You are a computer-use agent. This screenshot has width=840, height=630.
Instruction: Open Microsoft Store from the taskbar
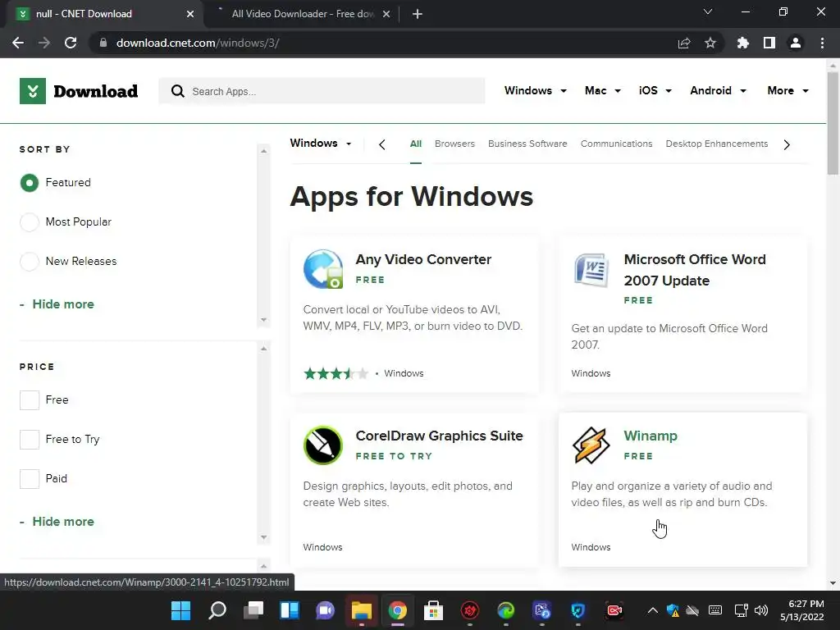pyautogui.click(x=433, y=610)
